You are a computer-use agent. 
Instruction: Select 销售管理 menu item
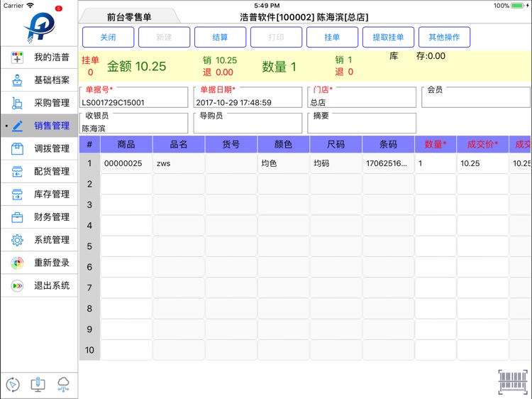pyautogui.click(x=39, y=126)
